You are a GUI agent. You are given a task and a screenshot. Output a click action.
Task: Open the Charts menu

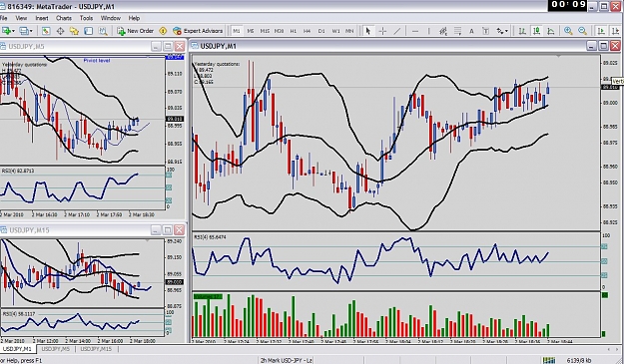pos(64,18)
